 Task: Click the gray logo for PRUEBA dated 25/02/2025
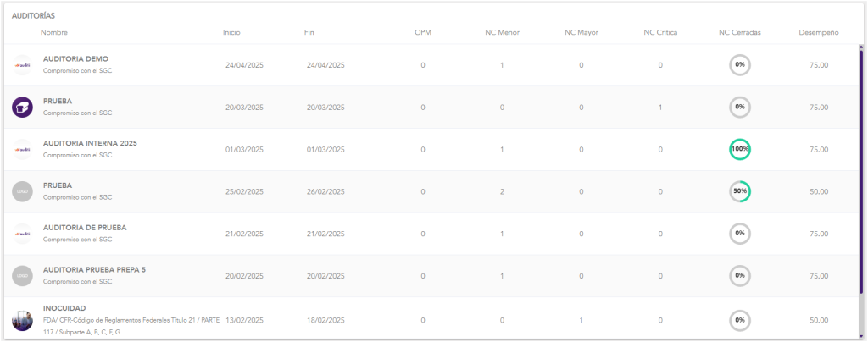tap(22, 191)
